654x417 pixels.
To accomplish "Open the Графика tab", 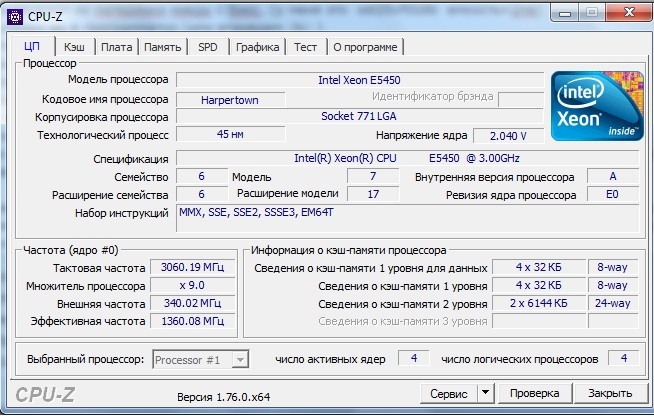I will [257, 47].
